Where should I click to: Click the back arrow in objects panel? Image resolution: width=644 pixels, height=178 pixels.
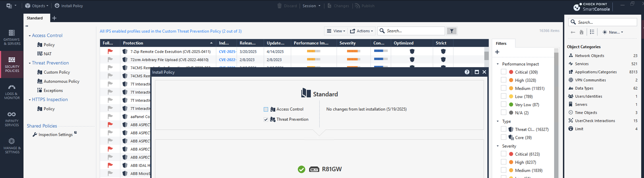[x=573, y=32]
